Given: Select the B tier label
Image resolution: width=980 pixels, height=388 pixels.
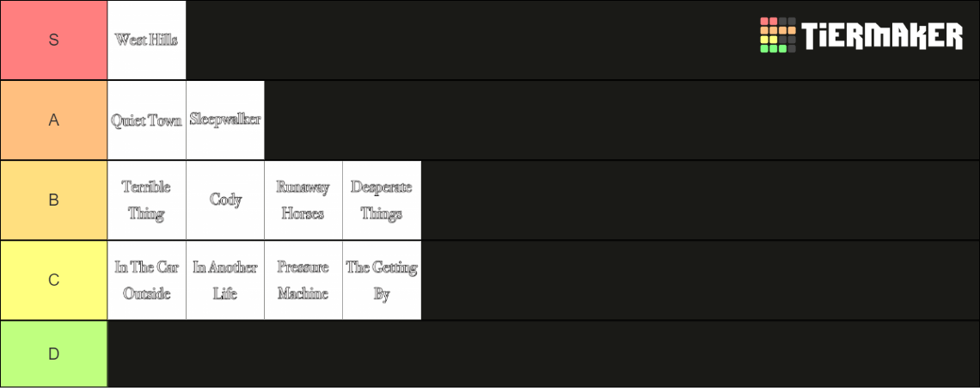Looking at the screenshot, I should (54, 200).
